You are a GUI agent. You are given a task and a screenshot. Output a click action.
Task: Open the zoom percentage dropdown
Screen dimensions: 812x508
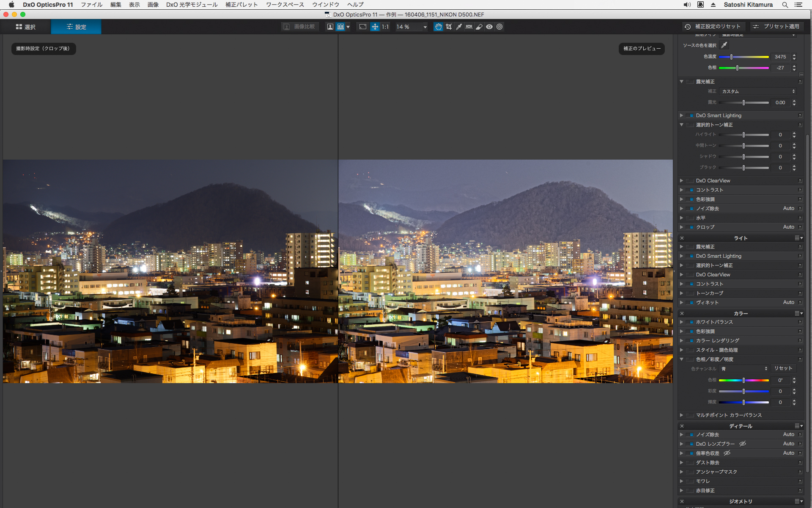[425, 27]
